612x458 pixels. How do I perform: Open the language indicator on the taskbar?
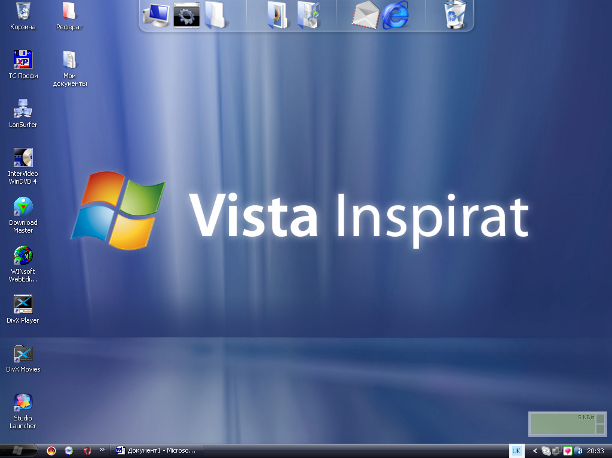point(516,451)
